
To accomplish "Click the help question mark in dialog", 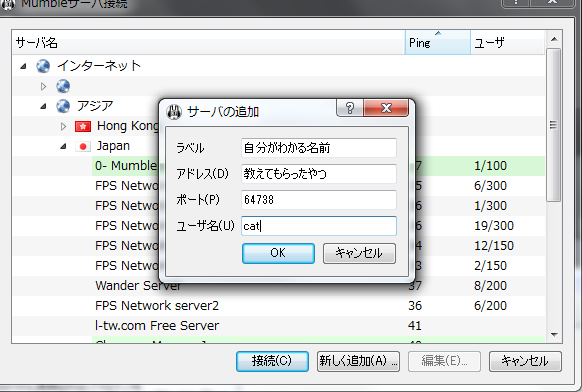I will 350,108.
